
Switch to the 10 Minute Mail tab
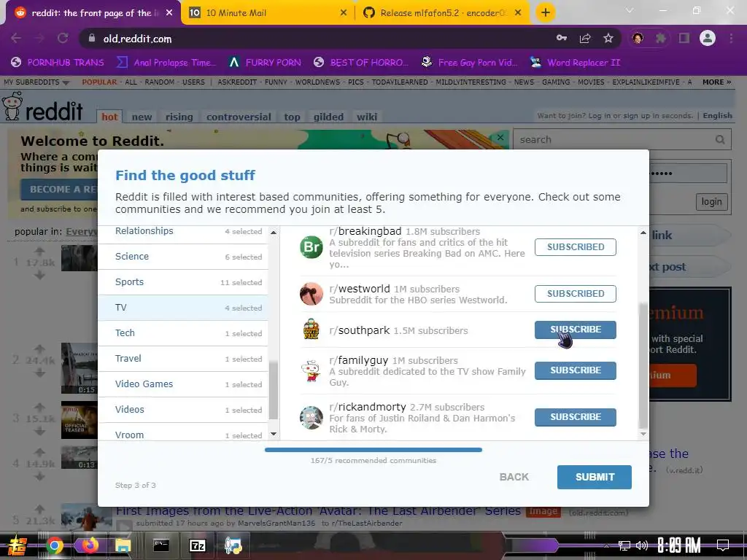(268, 13)
